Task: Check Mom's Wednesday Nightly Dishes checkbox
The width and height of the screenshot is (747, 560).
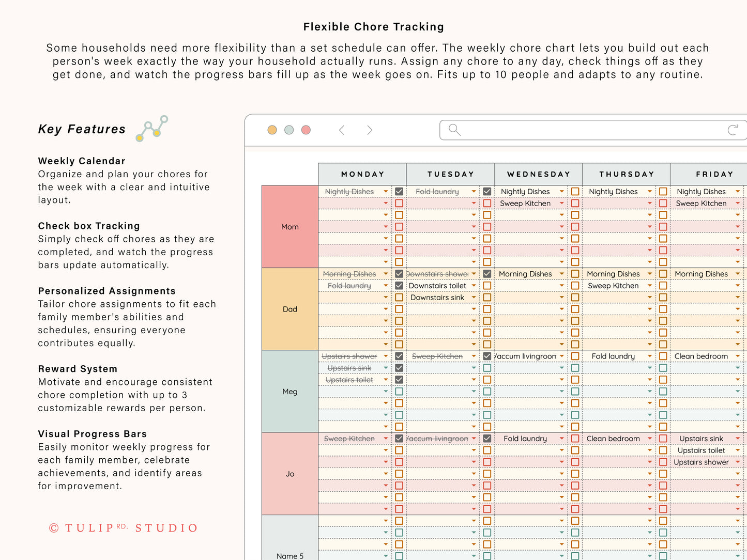Action: tap(575, 192)
